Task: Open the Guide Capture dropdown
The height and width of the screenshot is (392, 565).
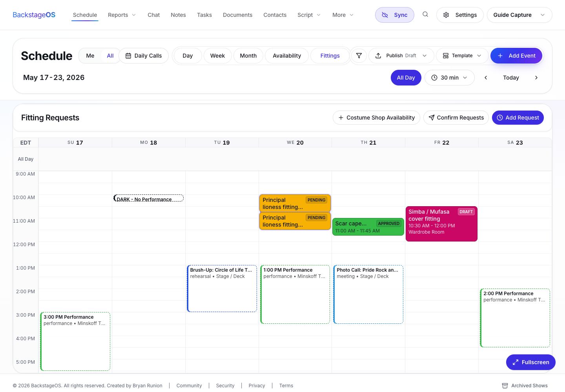Action: point(519,15)
